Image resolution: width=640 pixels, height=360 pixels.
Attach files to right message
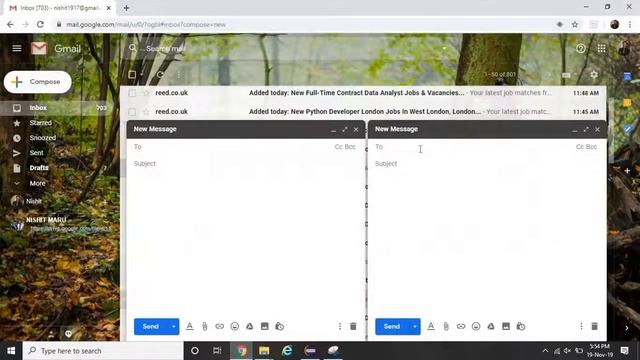[446, 327]
